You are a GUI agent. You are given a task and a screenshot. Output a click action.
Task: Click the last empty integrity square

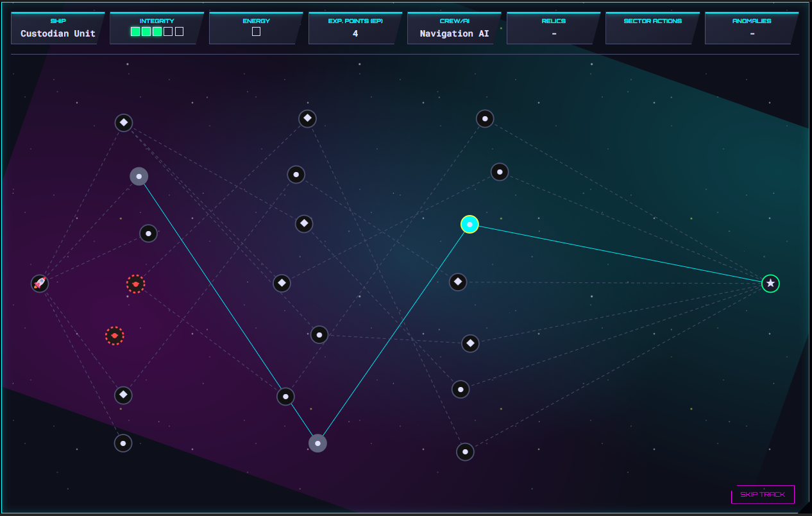[x=179, y=31]
